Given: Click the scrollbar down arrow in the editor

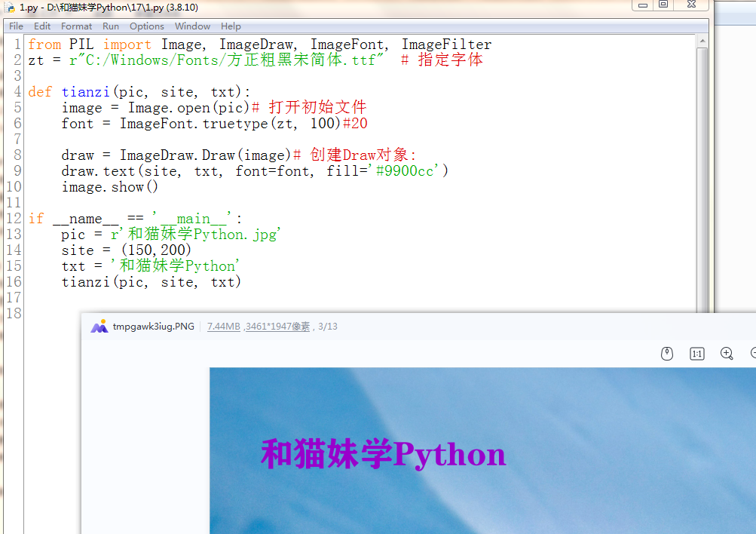Looking at the screenshot, I should pyautogui.click(x=703, y=305).
